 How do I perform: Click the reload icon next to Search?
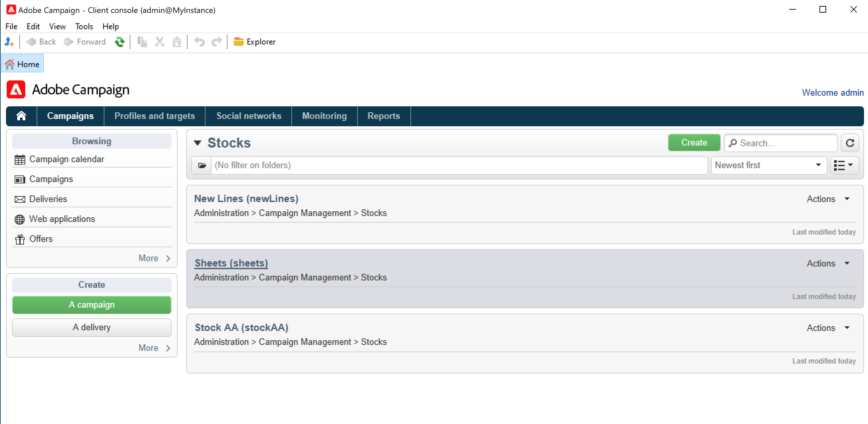pyautogui.click(x=849, y=143)
